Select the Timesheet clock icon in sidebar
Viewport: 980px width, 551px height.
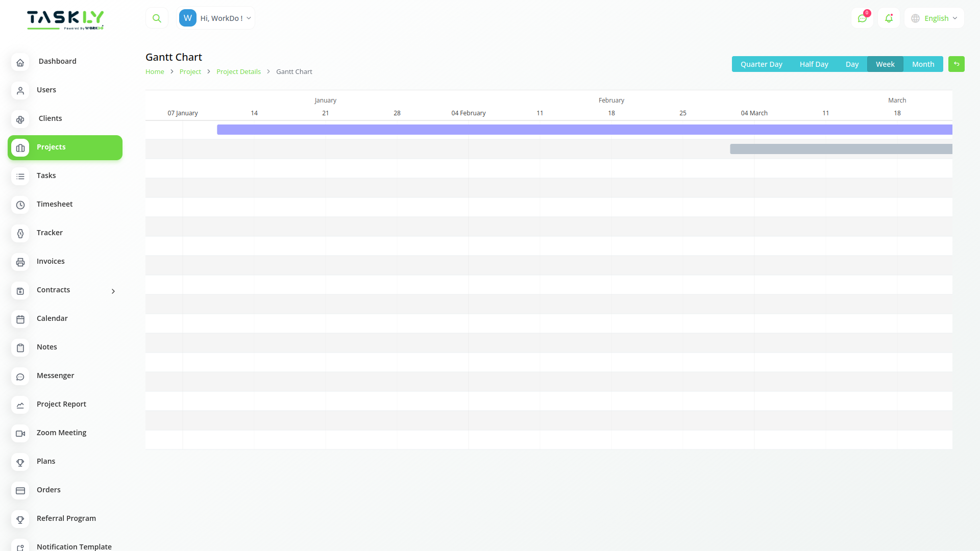click(x=20, y=205)
